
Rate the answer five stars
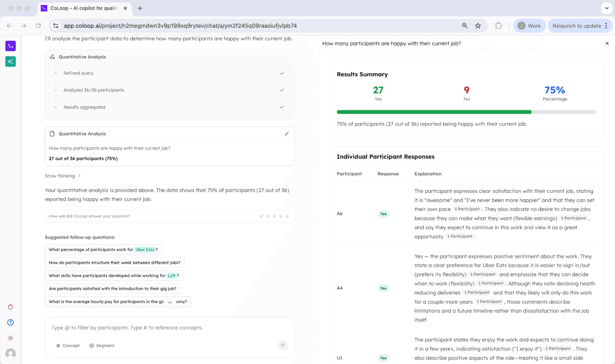(x=288, y=216)
